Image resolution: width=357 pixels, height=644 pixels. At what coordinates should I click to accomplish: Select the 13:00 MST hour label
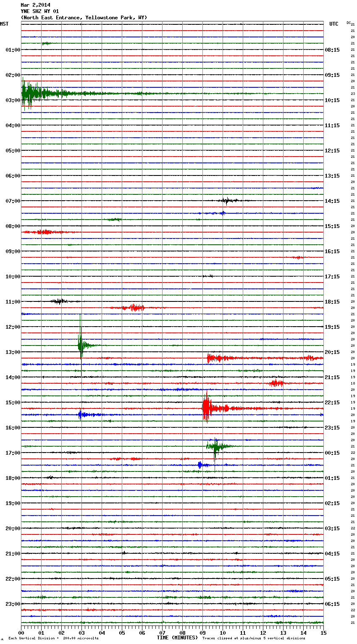[x=13, y=352]
